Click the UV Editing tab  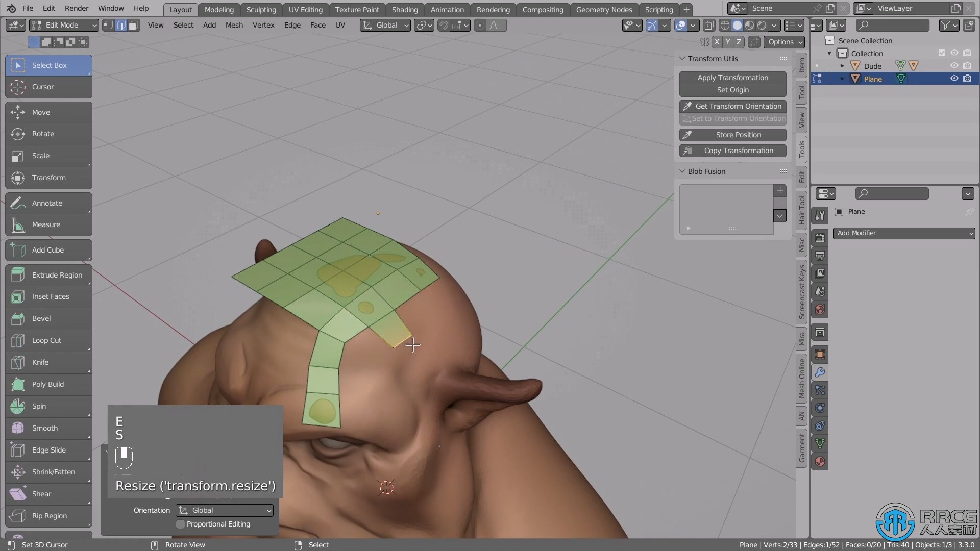306,9
